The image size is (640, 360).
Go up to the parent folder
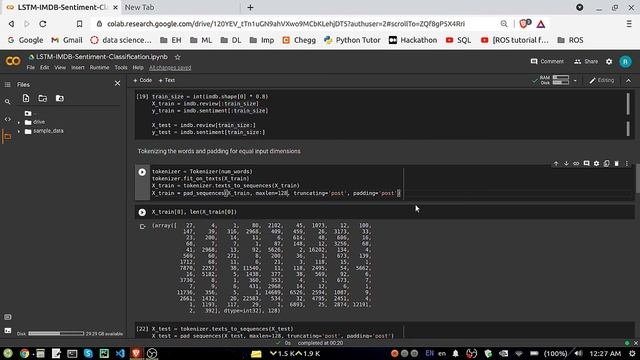pos(29,113)
